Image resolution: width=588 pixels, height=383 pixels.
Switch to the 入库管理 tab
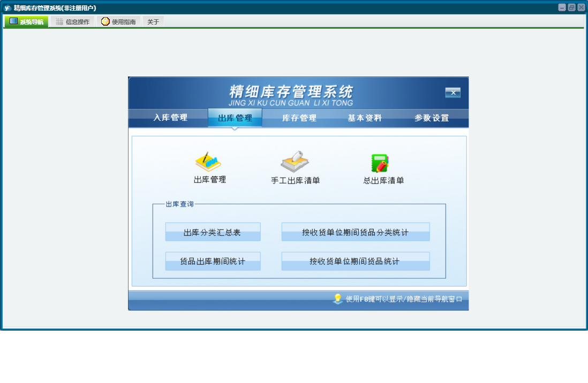[x=170, y=118]
